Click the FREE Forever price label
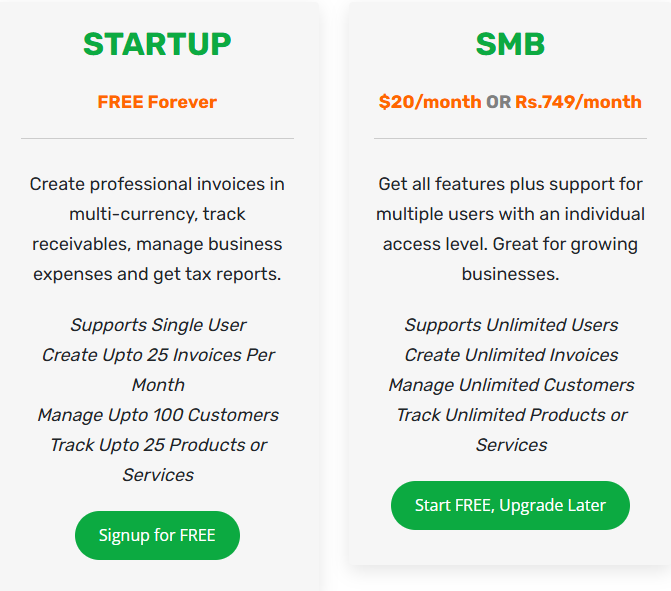The height and width of the screenshot is (591, 671). point(157,102)
